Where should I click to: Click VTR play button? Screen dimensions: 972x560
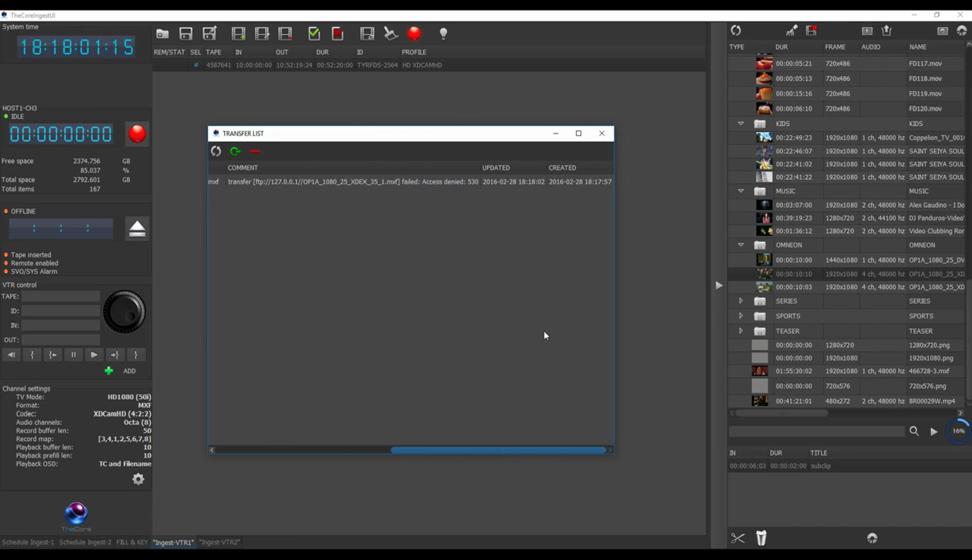pyautogui.click(x=94, y=354)
